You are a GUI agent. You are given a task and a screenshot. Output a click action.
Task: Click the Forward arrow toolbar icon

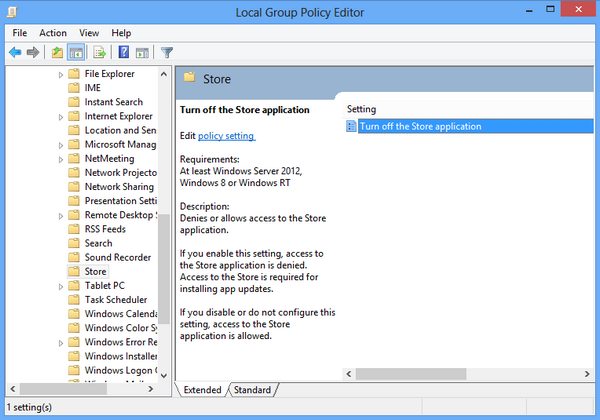tap(33, 52)
